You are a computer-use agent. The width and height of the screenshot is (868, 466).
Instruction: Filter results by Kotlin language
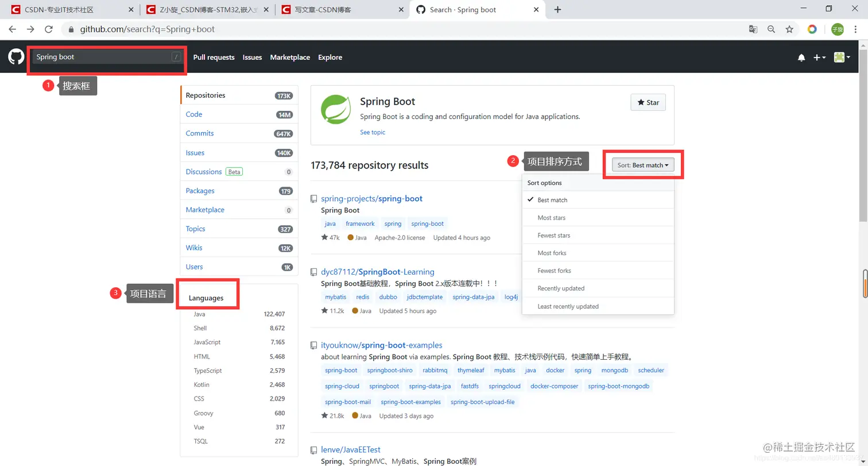[x=239, y=384]
